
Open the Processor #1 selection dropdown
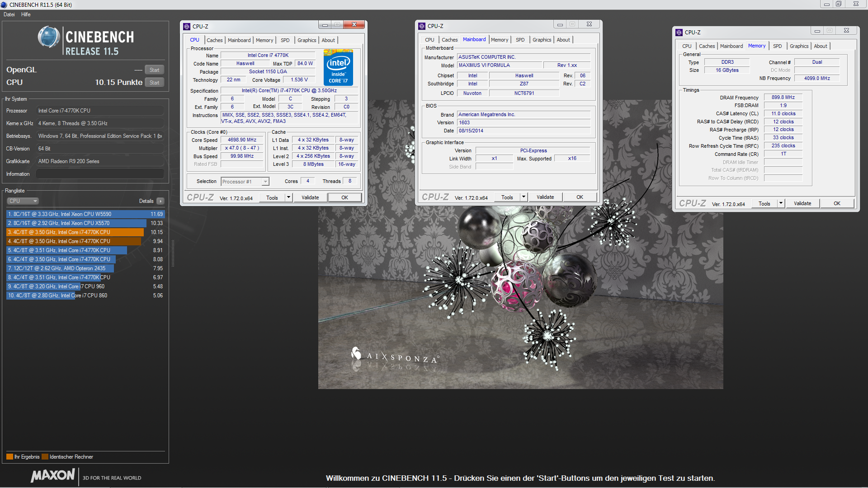click(245, 182)
